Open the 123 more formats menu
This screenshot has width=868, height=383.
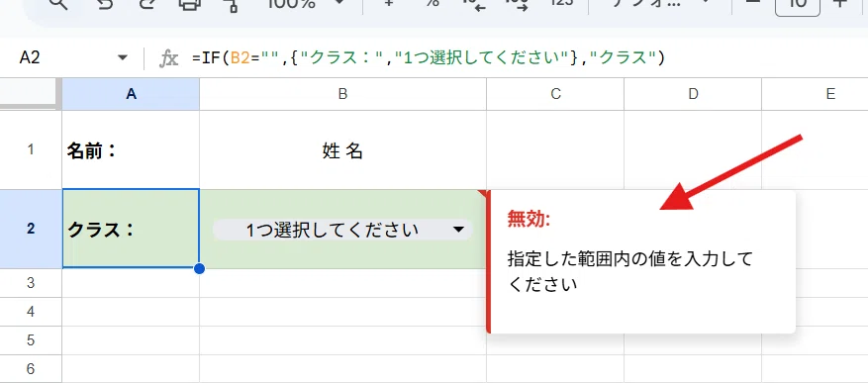[561, 3]
